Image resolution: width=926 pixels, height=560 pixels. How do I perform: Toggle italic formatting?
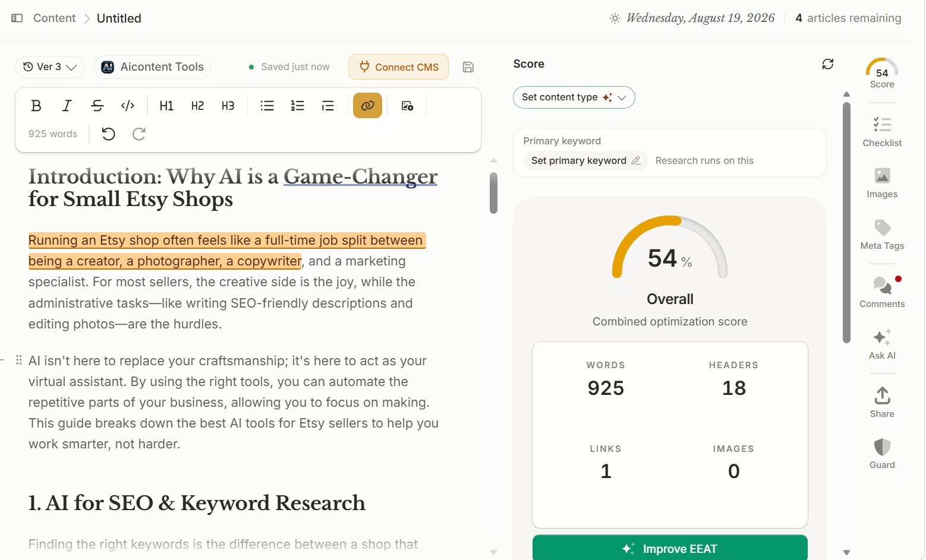pos(67,106)
